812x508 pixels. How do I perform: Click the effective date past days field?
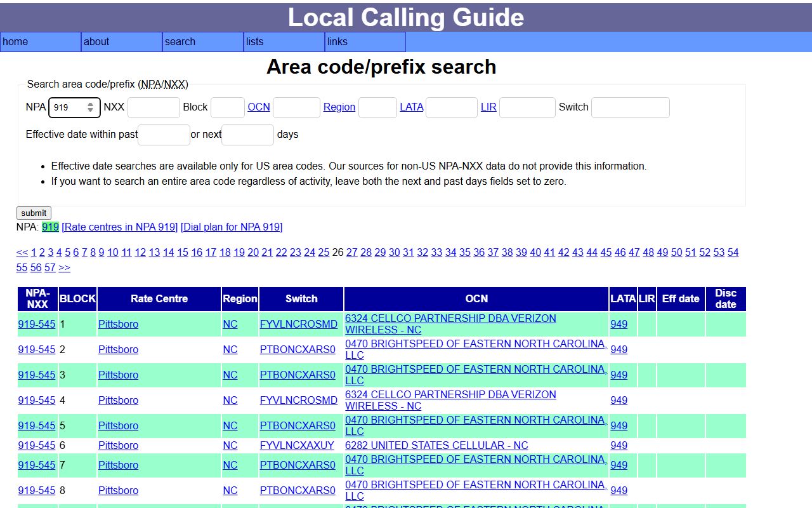[164, 135]
